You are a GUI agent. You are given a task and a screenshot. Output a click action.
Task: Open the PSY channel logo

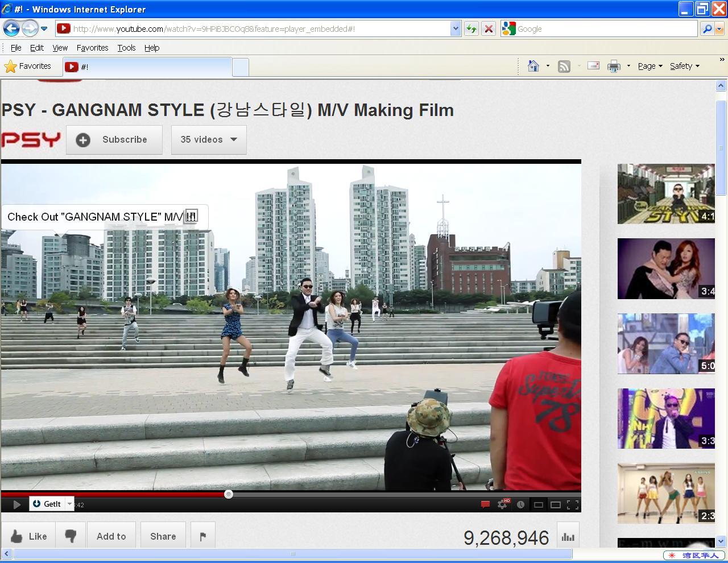click(x=31, y=139)
